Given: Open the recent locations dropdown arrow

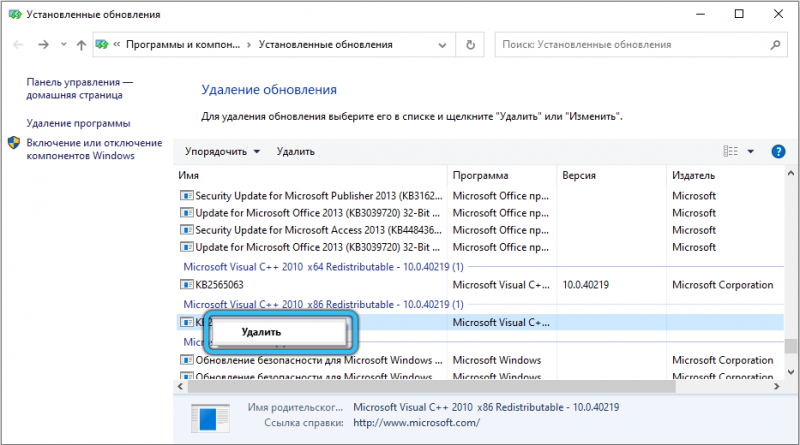Looking at the screenshot, I should 63,44.
